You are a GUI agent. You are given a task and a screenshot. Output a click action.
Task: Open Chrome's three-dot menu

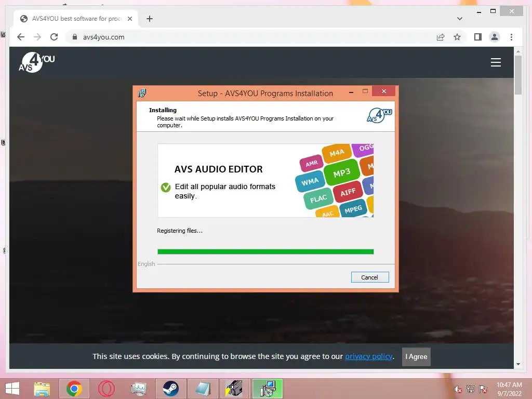511,37
